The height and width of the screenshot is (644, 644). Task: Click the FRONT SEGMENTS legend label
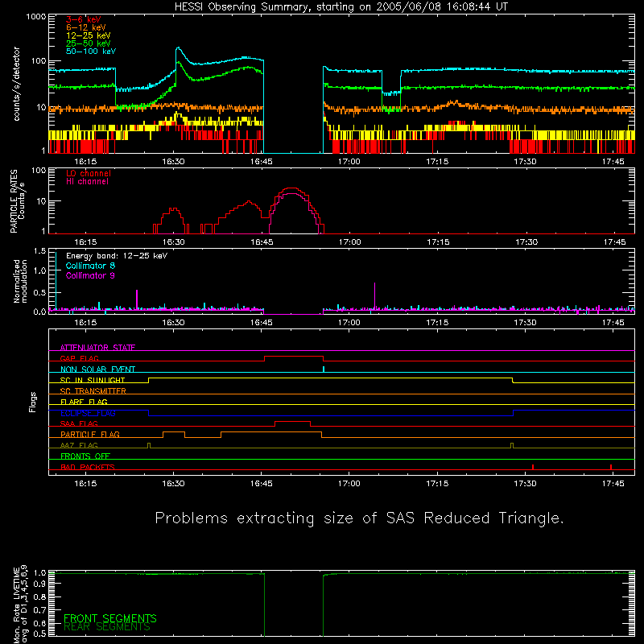click(x=110, y=618)
